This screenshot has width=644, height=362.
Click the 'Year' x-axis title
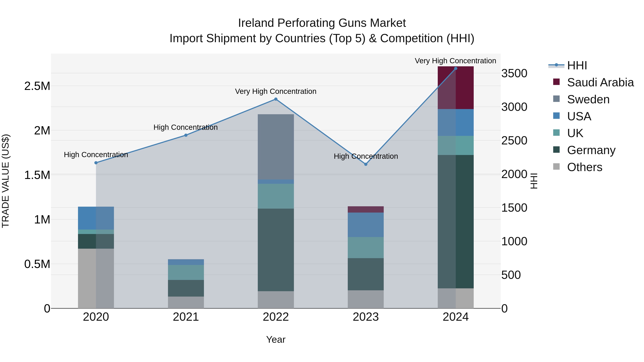tap(276, 339)
